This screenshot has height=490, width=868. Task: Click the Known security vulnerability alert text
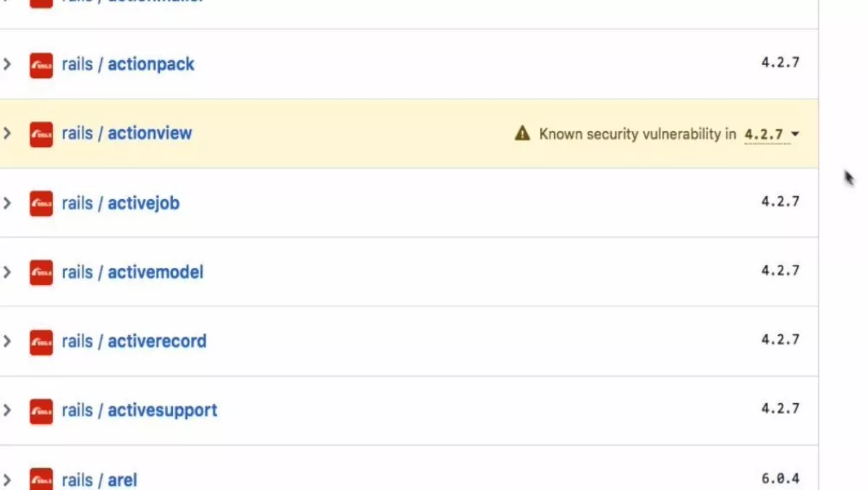(x=637, y=134)
